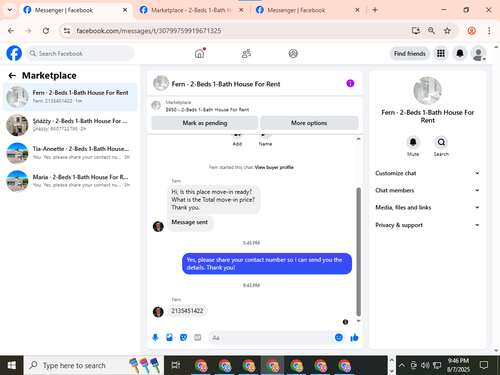The height and width of the screenshot is (375, 500).
Task: Switch to third Messenger | Facebook tab
Action: pyautogui.click(x=307, y=10)
